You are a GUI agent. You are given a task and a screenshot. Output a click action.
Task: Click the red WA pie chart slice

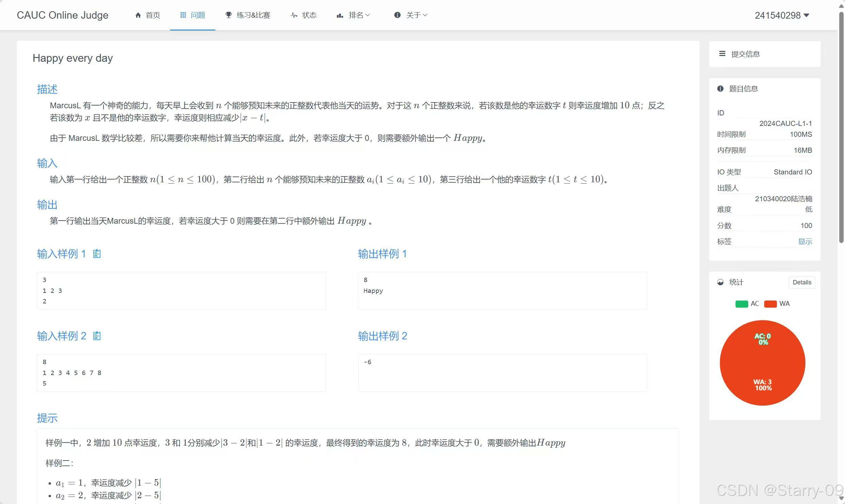(762, 363)
